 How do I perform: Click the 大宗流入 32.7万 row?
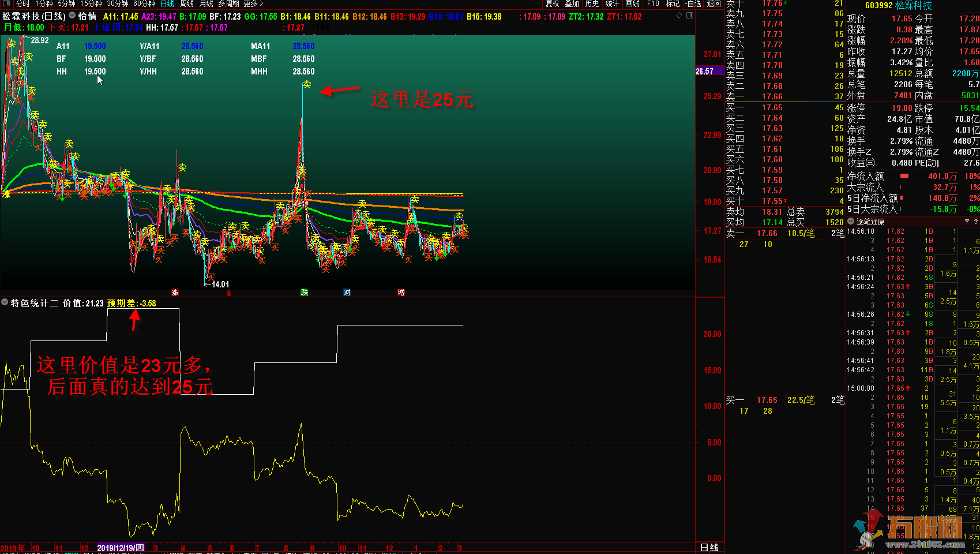(x=913, y=187)
